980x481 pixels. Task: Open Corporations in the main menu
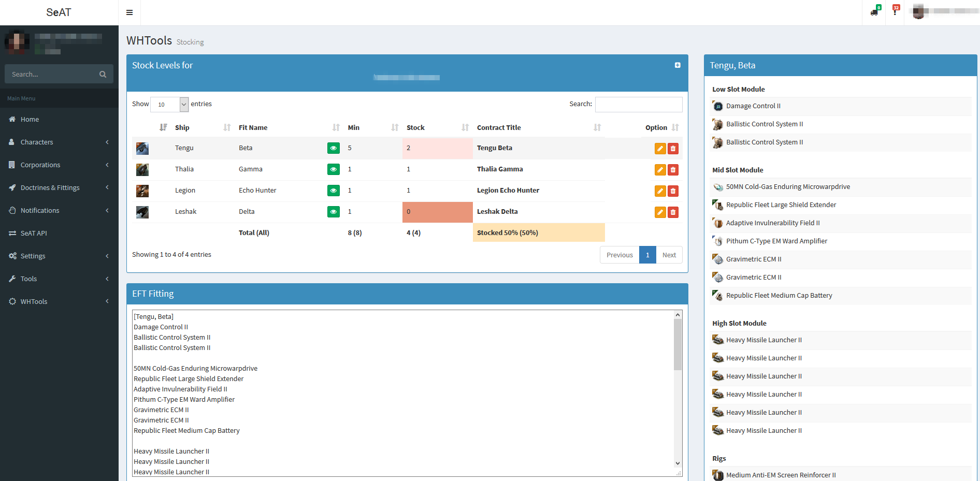pyautogui.click(x=59, y=165)
